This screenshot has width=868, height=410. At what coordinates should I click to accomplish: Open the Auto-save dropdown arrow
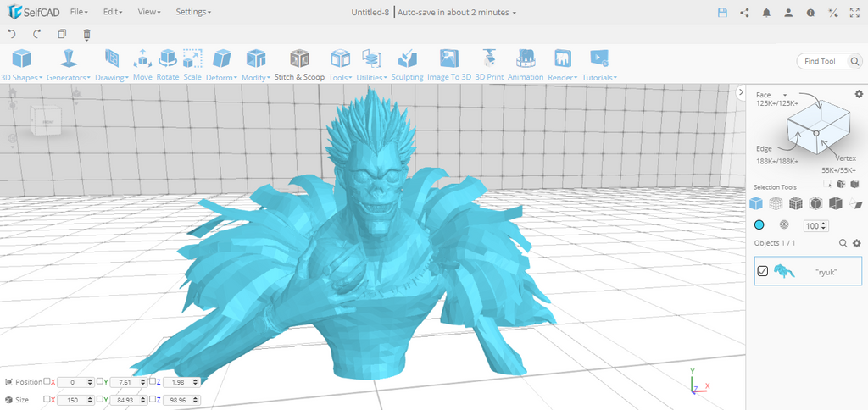click(x=515, y=13)
